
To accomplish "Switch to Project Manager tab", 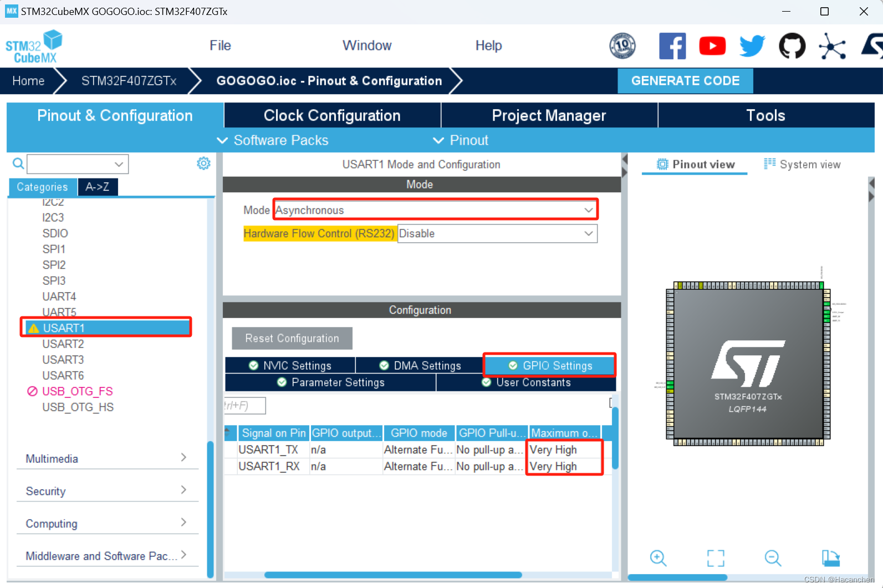I will (549, 115).
